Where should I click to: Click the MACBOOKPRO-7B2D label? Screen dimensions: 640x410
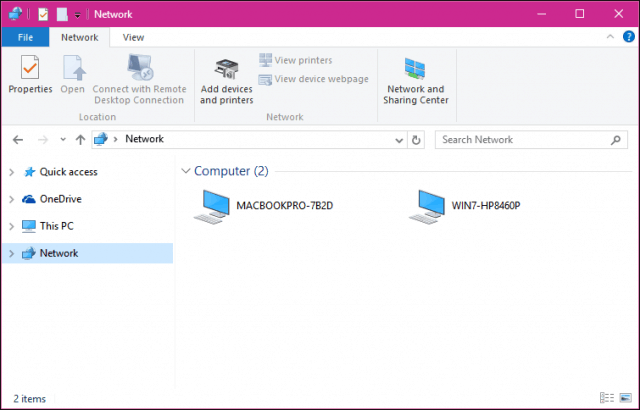click(x=284, y=205)
